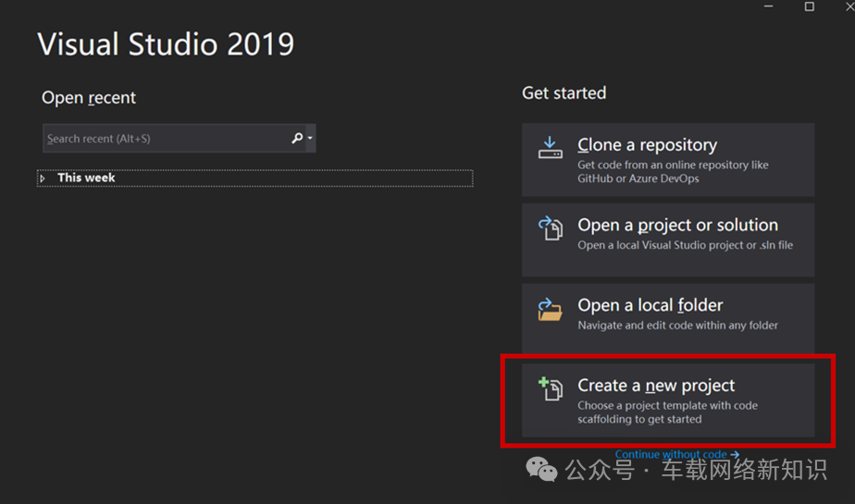This screenshot has width=855, height=504.
Task: Click 'Navigate and edit code within any folder' text
Action: pos(677,326)
